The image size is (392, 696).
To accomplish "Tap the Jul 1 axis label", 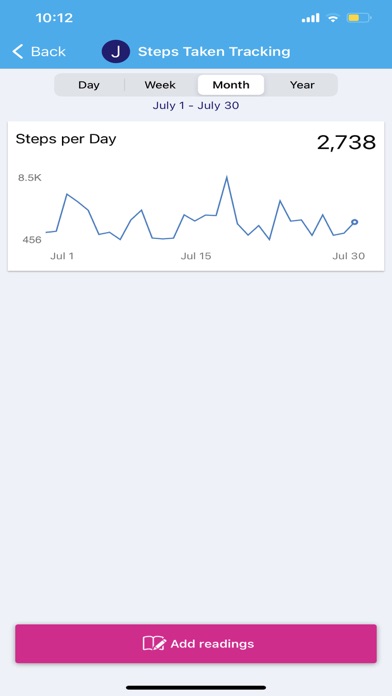I will (62, 256).
